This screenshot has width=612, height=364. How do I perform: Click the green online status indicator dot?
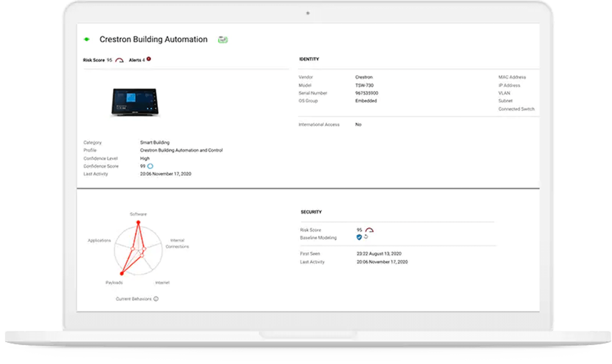86,40
